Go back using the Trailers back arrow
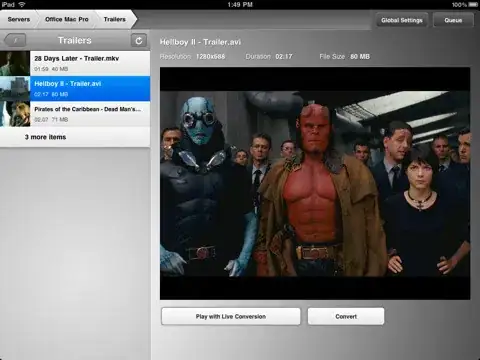 tap(15, 40)
